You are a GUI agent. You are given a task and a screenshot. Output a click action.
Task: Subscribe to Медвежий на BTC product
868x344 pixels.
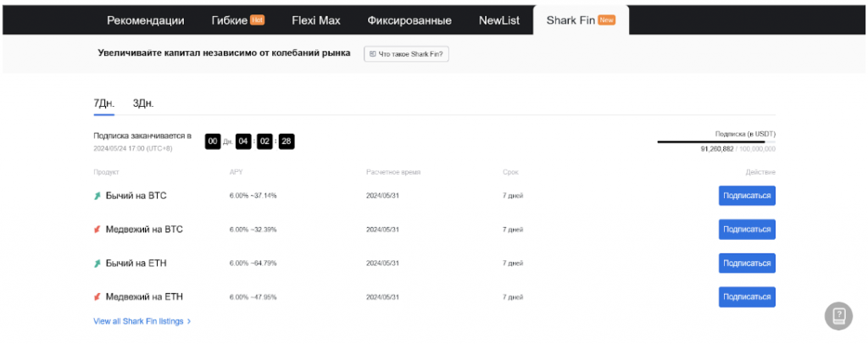pyautogui.click(x=746, y=230)
